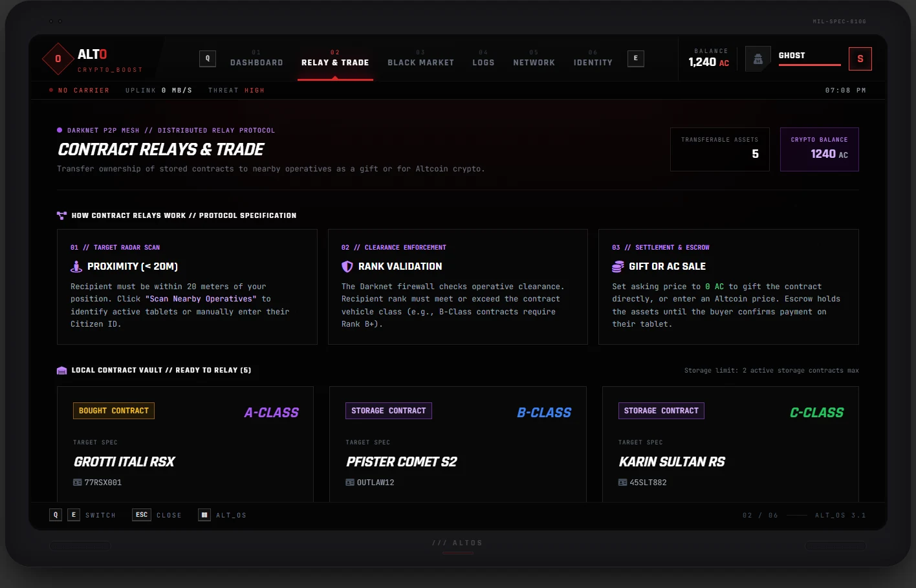This screenshot has height=588, width=916.
Task: Click the Storage Contract tag on C-Class card
Action: pos(661,411)
